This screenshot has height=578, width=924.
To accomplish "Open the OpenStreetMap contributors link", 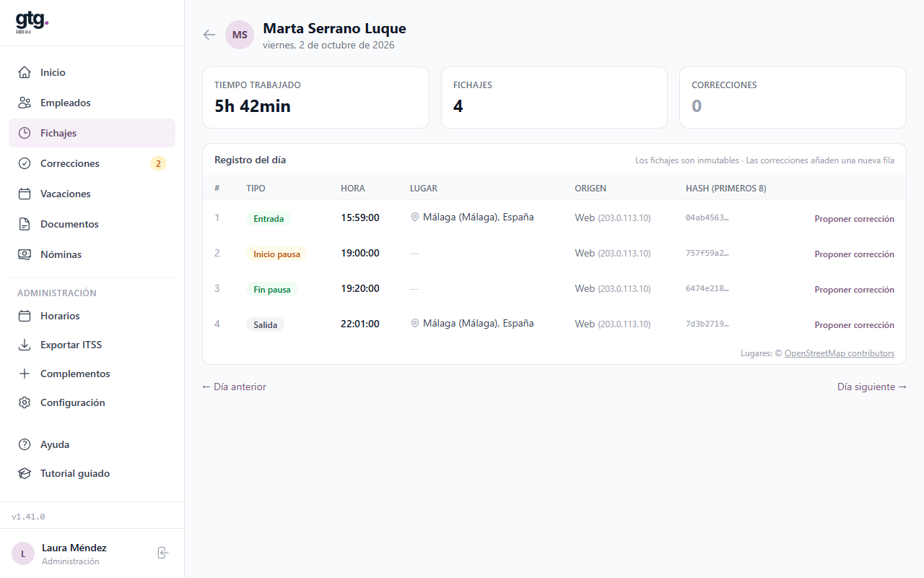I will pyautogui.click(x=840, y=353).
